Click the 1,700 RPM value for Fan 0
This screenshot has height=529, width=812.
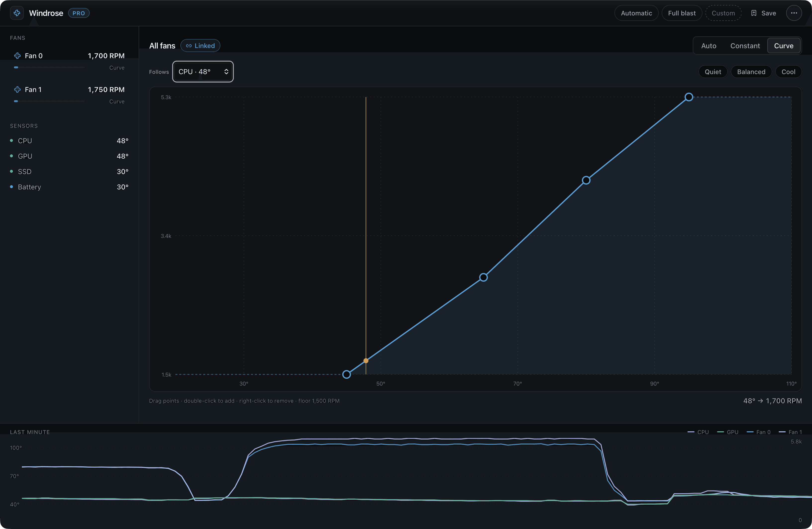(x=106, y=56)
